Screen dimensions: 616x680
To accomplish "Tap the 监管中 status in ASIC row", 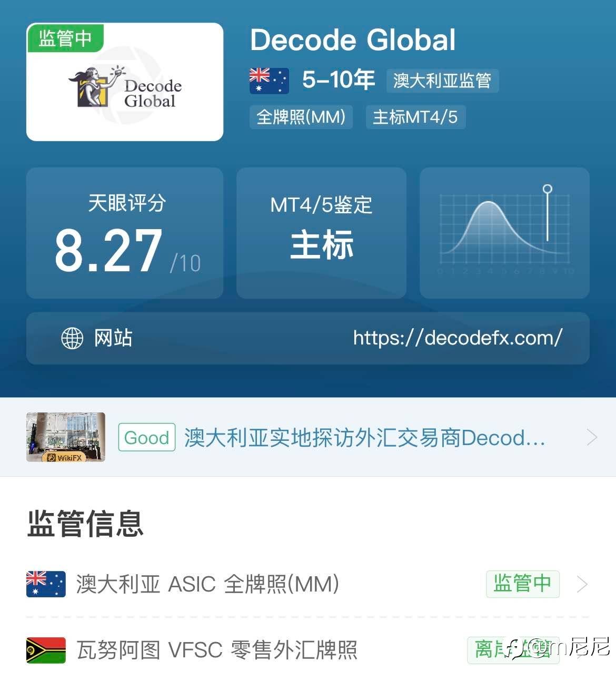I will 522,584.
